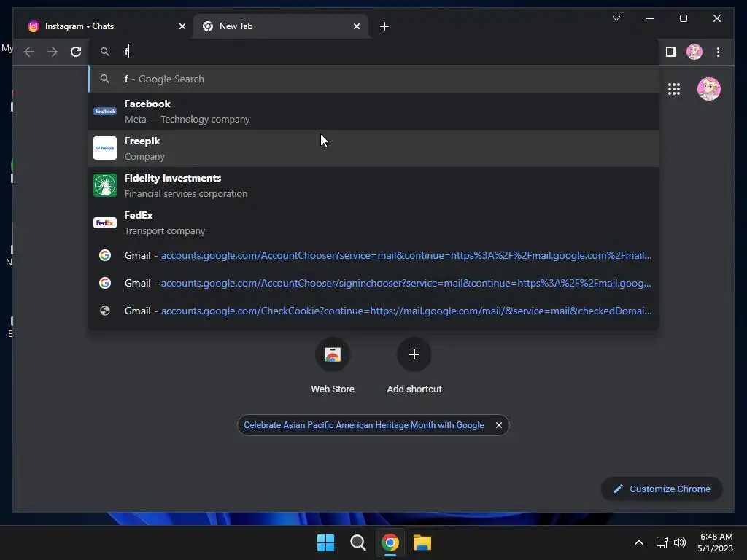Open the Windows Start menu

pos(326,542)
